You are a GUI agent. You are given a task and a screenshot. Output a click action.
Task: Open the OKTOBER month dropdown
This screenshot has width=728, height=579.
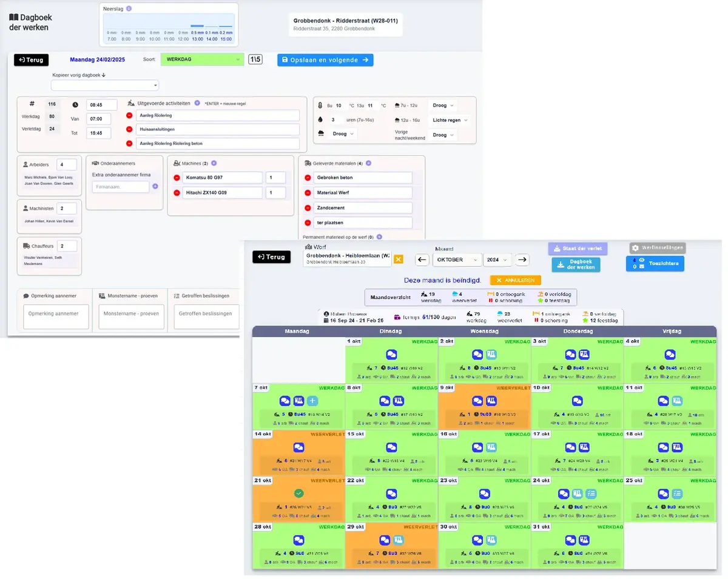click(x=457, y=259)
